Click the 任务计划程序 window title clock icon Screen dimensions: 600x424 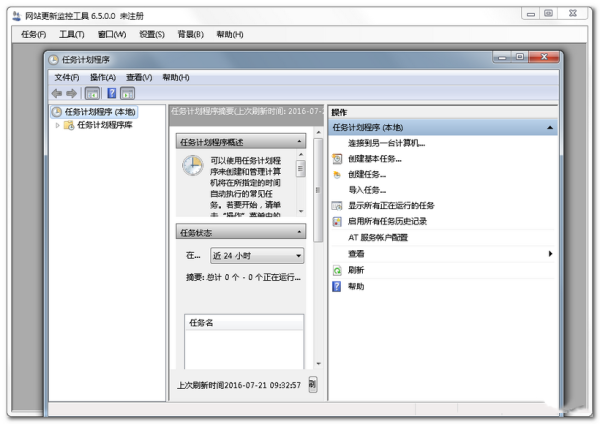54,60
